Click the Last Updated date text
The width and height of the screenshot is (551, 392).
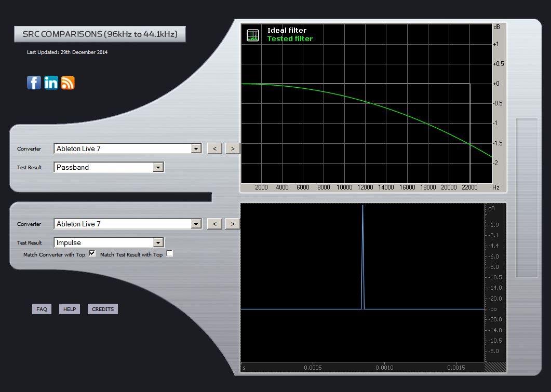tap(67, 52)
